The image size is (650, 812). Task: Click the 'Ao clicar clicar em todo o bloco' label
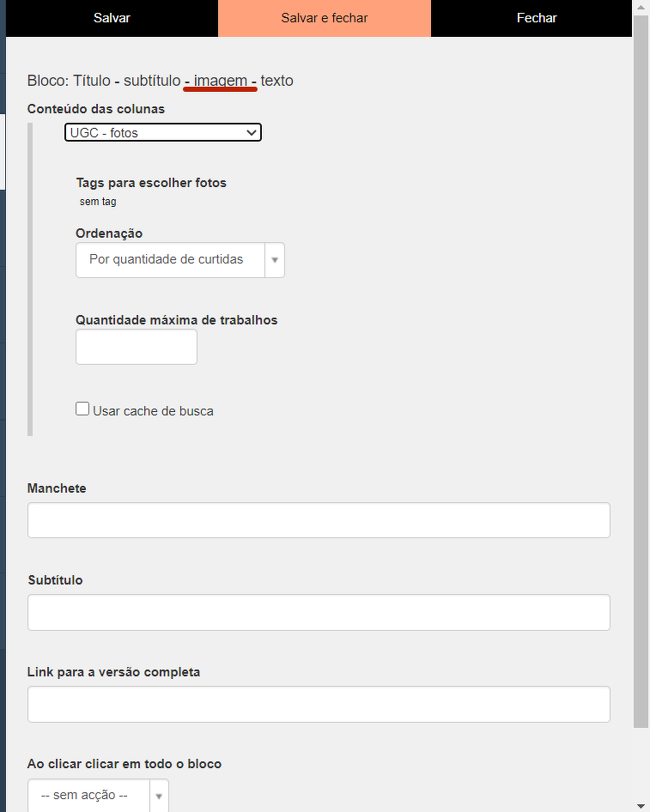(125, 764)
